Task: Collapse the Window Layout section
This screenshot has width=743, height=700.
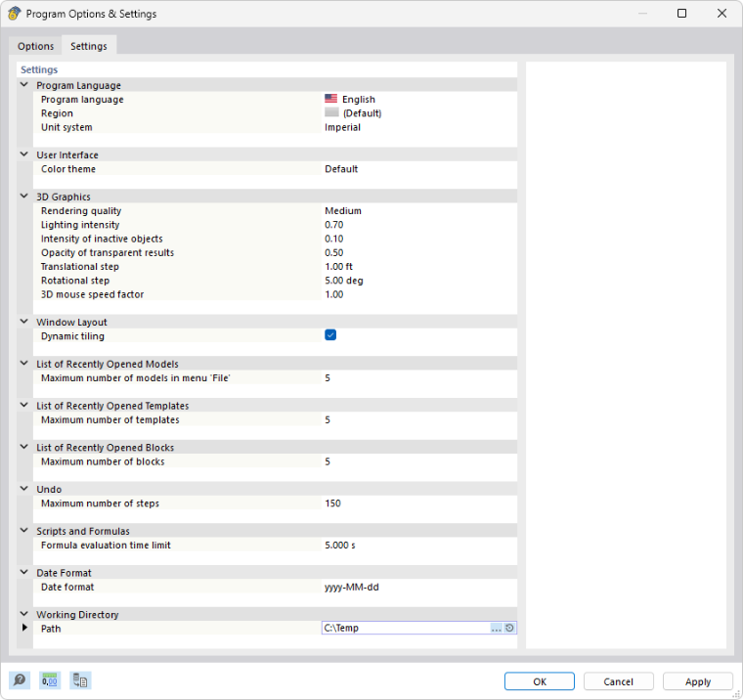Action: 24,322
